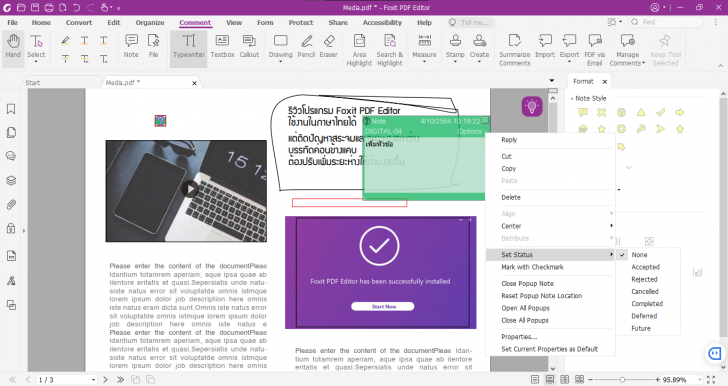Set status to None
Screen dimensions: 728x386
click(x=649, y=255)
